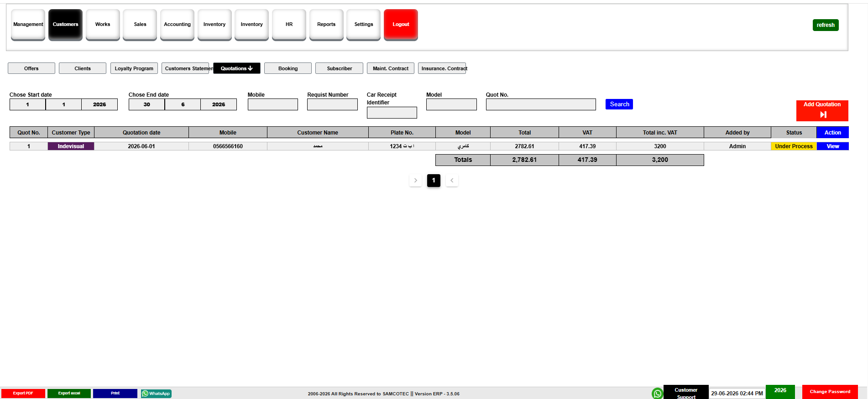Click the Change Password button
The height and width of the screenshot is (399, 868).
(830, 392)
